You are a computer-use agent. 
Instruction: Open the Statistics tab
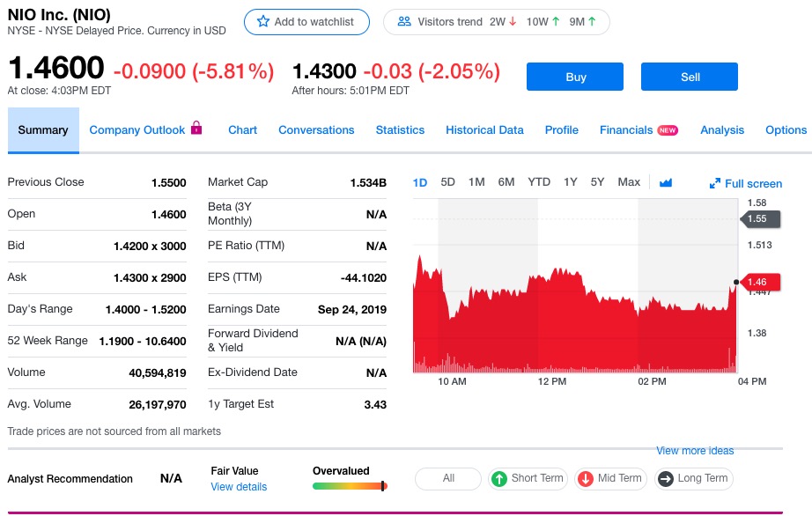point(400,130)
